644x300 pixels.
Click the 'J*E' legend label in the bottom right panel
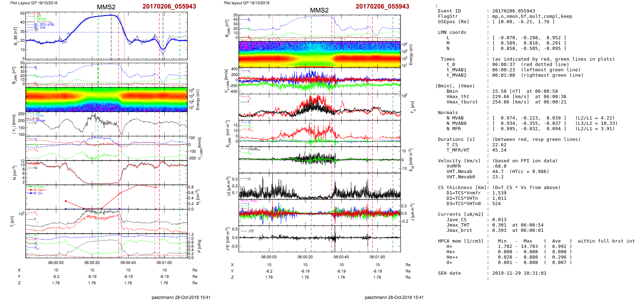pos(251,231)
